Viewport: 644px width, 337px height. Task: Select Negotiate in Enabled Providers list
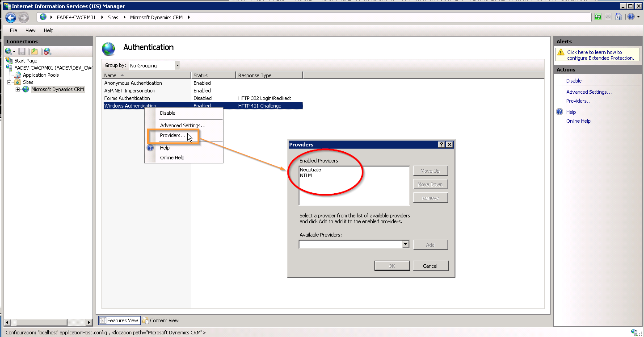coord(310,170)
